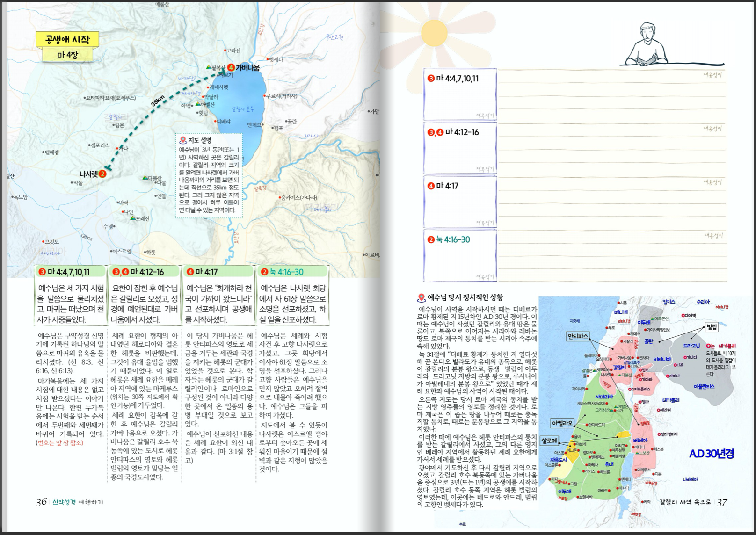Image resolution: width=756 pixels, height=535 pixels.
Task: Click the yellow 공생애 시작 title banner
Action: tap(67, 39)
